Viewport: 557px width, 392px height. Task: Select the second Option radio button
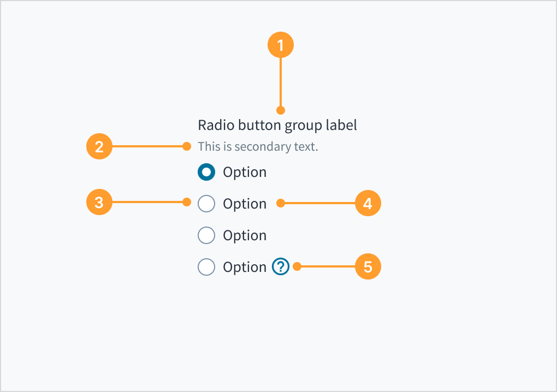pos(206,204)
